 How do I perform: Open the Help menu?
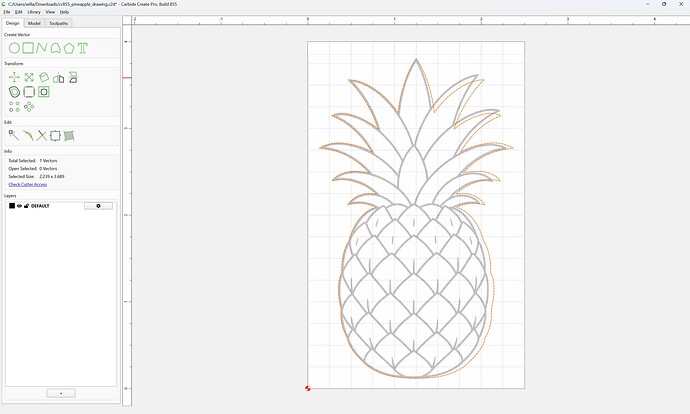[64, 12]
